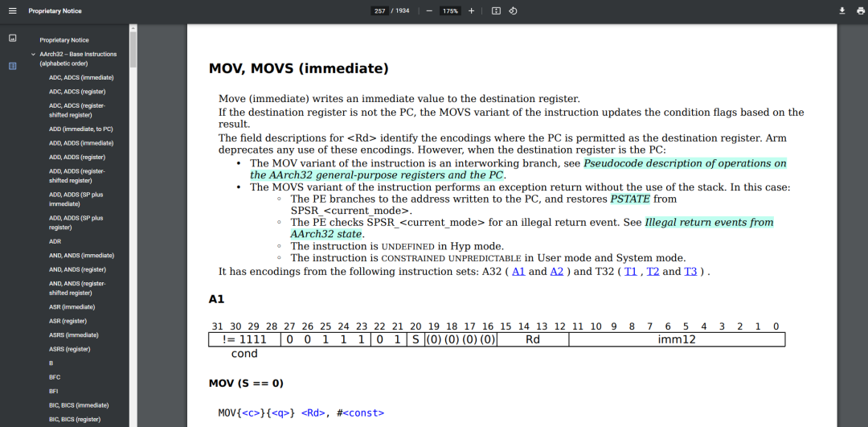Go to ADD, ADDS (SP plus immediate)
This screenshot has width=868, height=427.
point(76,199)
